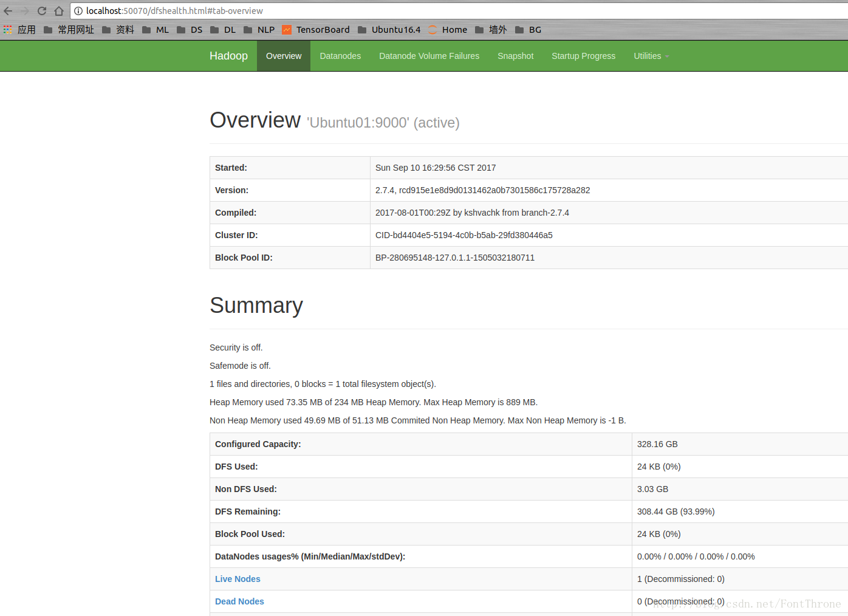Expand the Utilities dropdown menu
The height and width of the screenshot is (616, 848).
(651, 56)
